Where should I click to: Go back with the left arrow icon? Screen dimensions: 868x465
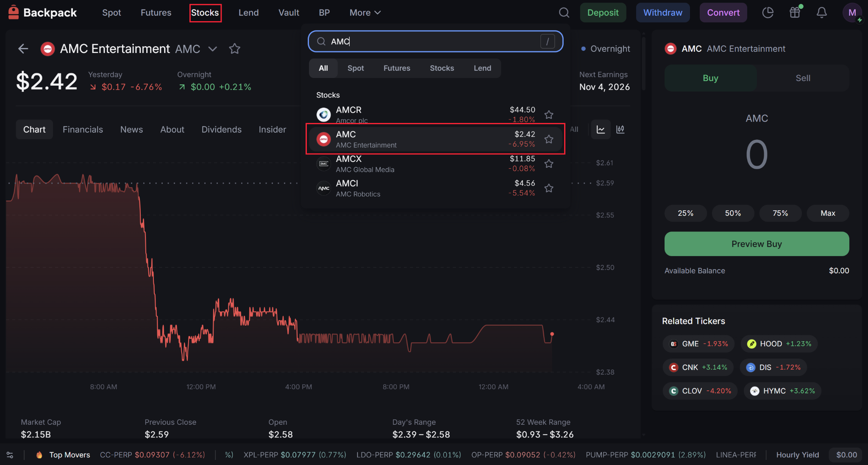tap(23, 49)
